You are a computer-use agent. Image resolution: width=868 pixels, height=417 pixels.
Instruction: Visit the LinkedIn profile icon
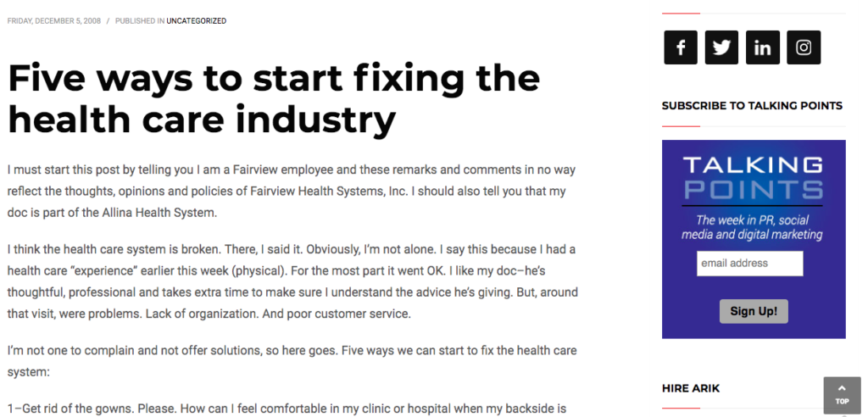click(762, 47)
